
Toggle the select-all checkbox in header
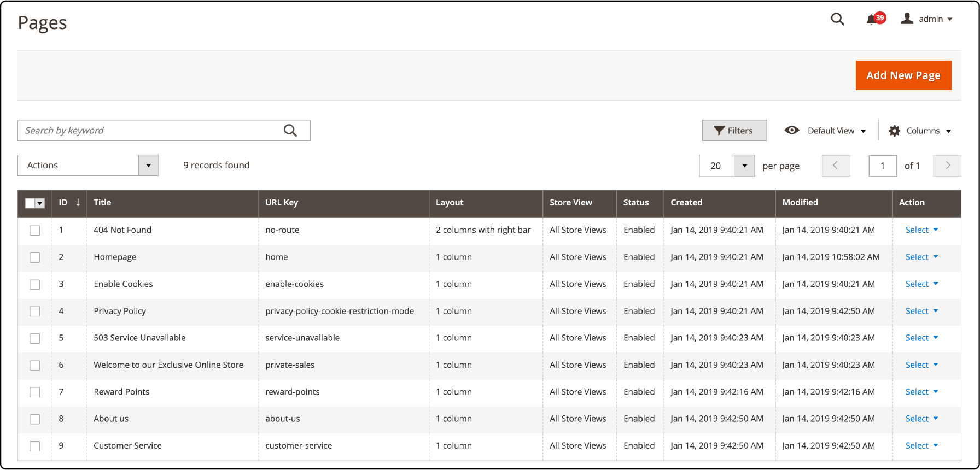(30, 203)
